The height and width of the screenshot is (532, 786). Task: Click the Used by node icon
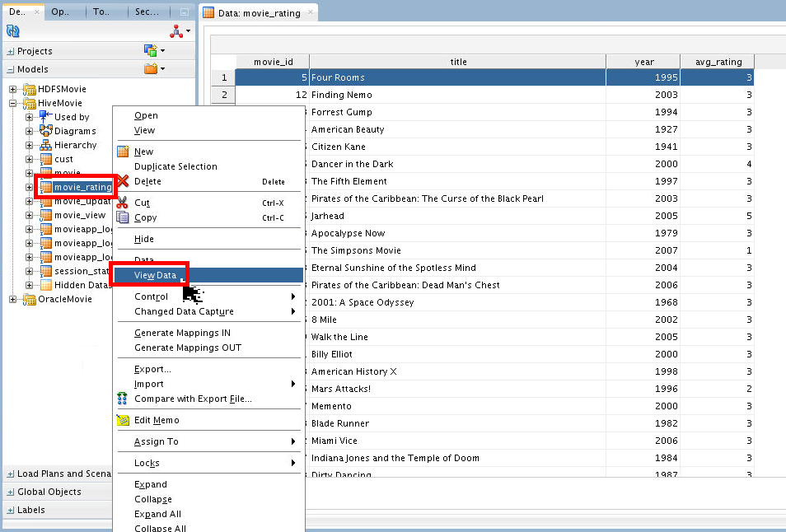click(x=46, y=117)
